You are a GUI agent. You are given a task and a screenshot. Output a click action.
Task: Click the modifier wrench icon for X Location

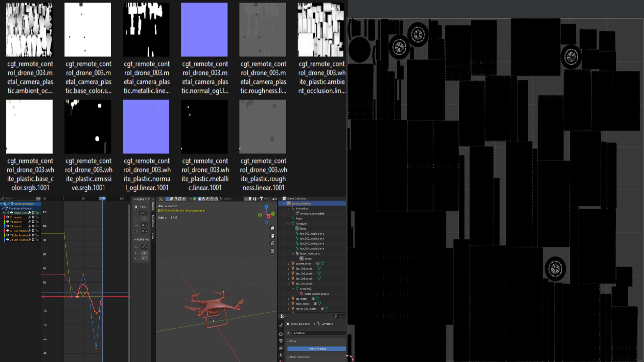click(30, 217)
